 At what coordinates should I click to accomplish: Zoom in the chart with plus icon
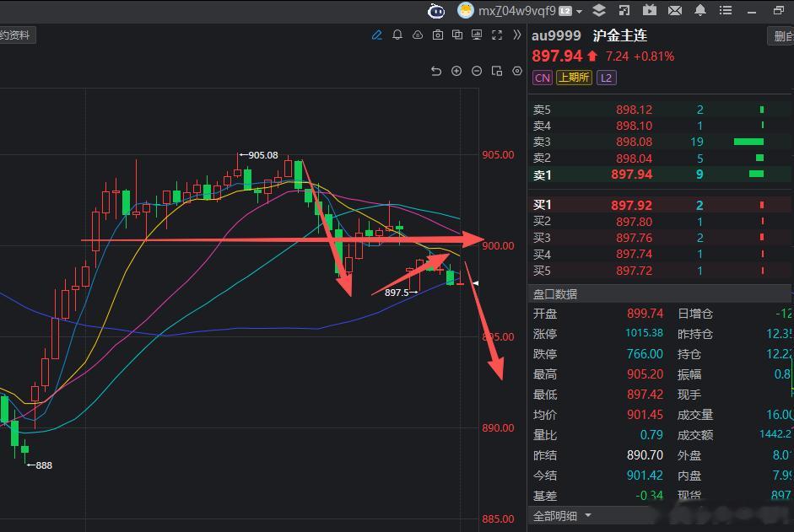(456, 71)
